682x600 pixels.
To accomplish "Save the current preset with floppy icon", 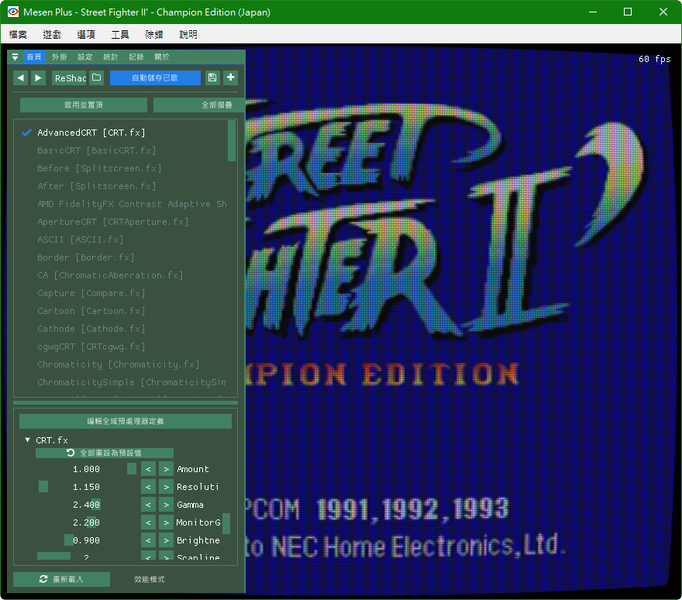I will point(212,78).
